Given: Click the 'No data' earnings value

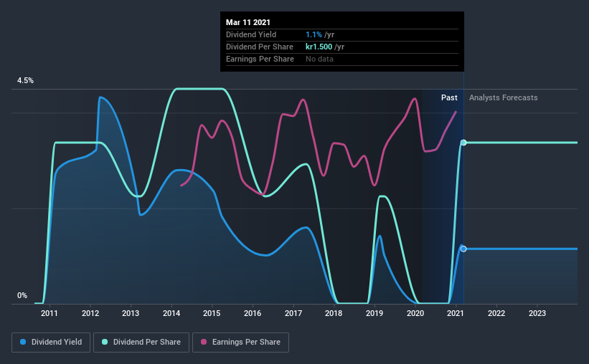Looking at the screenshot, I should coord(319,59).
